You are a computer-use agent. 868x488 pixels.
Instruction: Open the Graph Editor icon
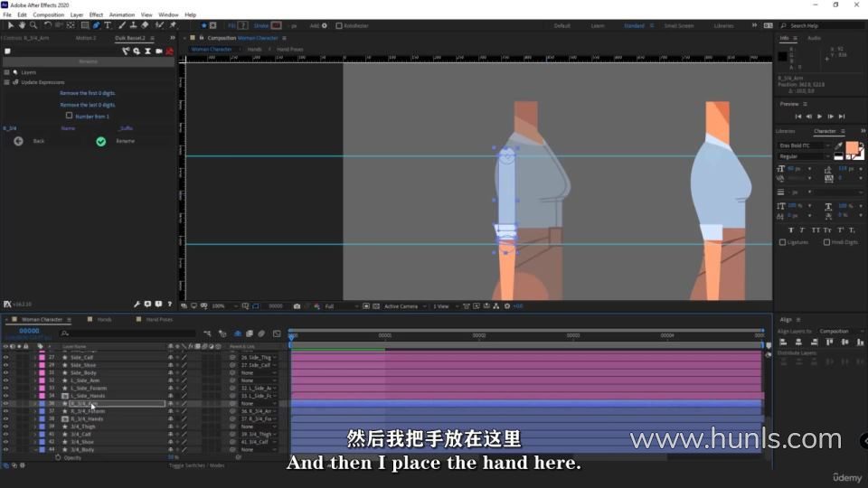(x=277, y=333)
